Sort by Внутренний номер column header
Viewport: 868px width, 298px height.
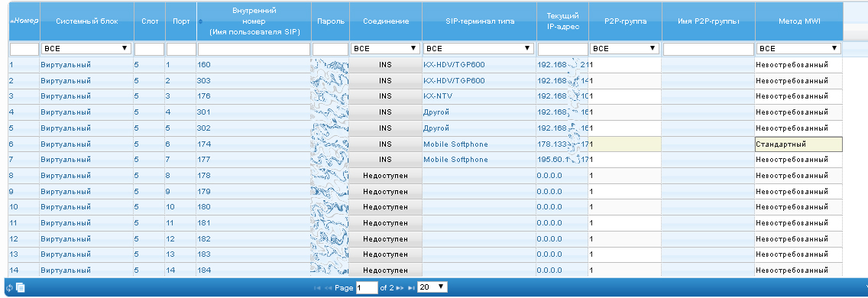click(254, 21)
